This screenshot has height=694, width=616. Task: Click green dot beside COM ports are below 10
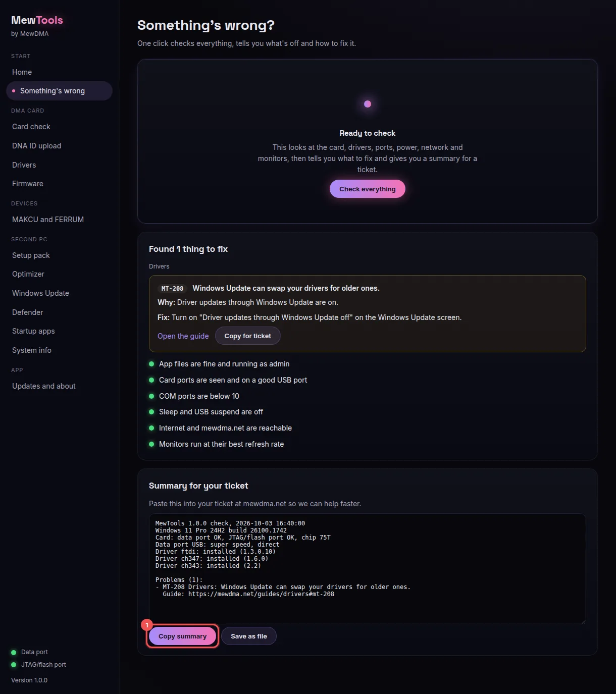[151, 396]
